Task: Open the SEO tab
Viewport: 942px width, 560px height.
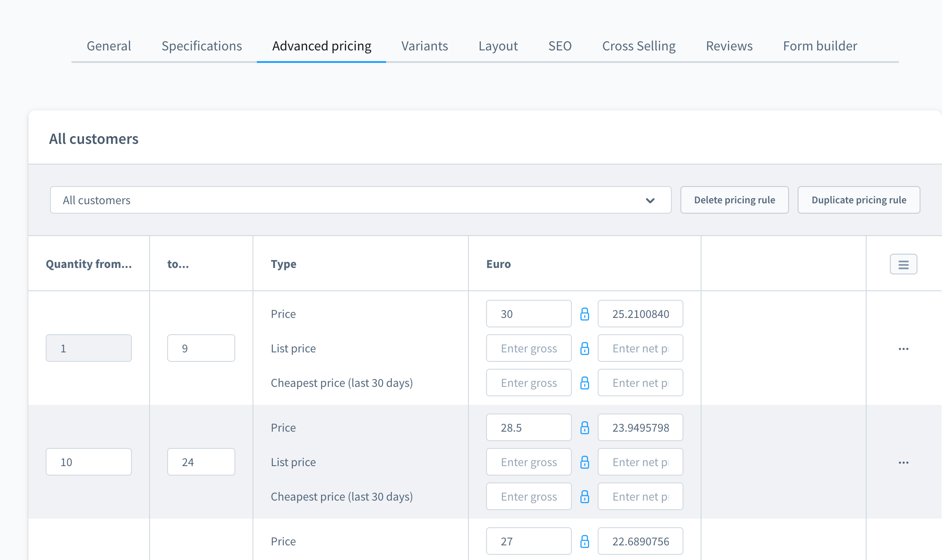Action: (560, 46)
